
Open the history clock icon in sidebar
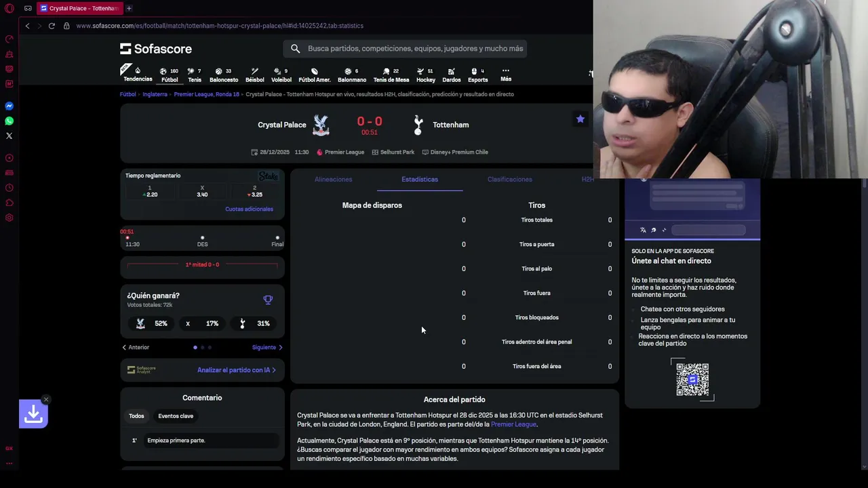tap(9, 188)
